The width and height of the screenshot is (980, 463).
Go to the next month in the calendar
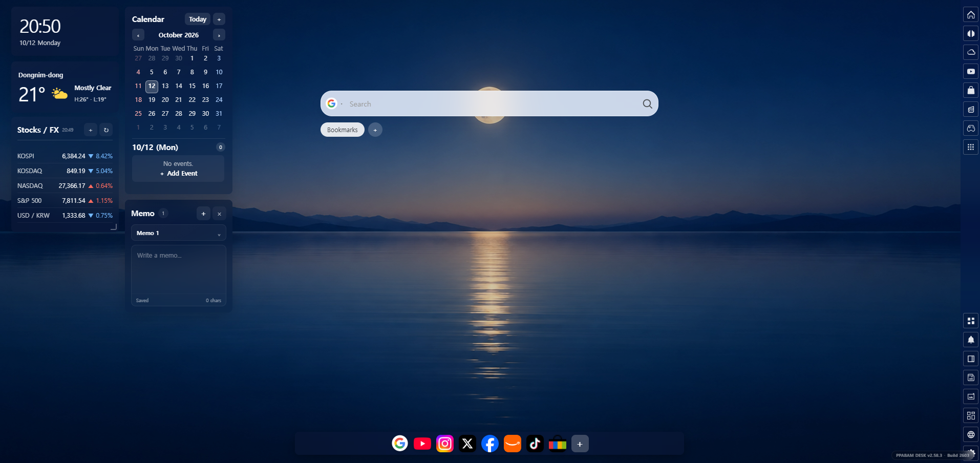tap(219, 35)
